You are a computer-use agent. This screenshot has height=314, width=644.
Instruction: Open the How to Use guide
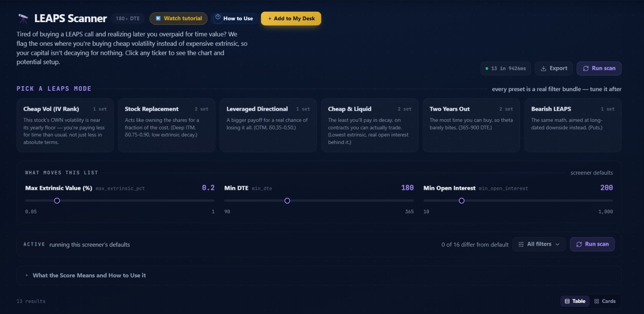coord(234,18)
